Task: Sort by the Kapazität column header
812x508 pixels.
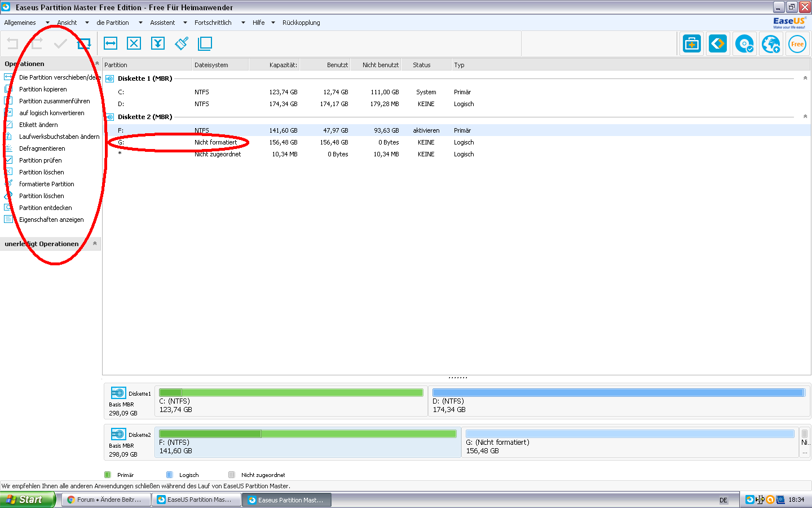Action: tap(274, 65)
